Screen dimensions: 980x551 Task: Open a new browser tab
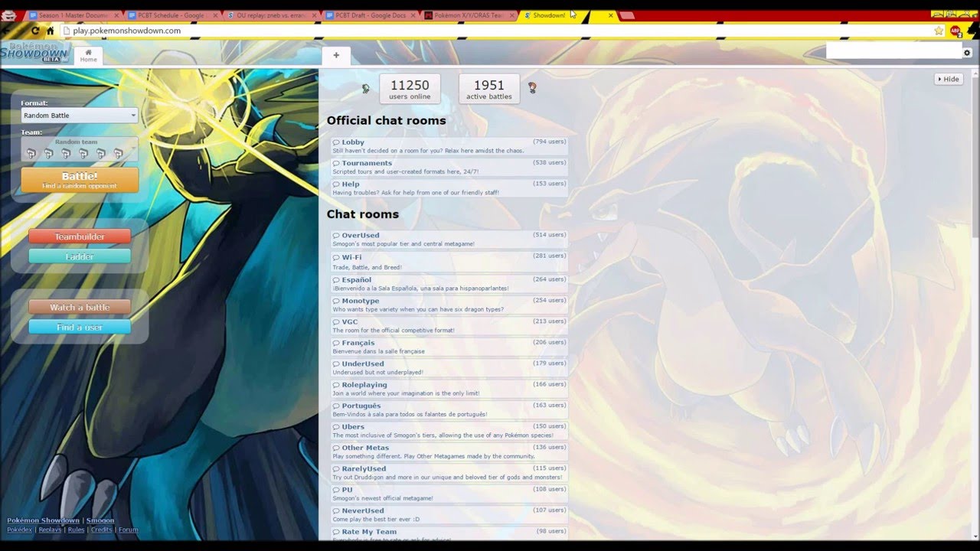click(x=627, y=15)
